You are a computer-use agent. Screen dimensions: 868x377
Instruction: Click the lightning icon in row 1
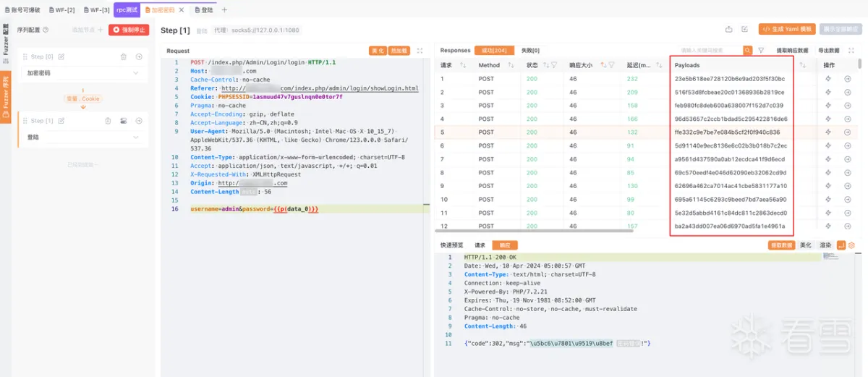pos(828,79)
